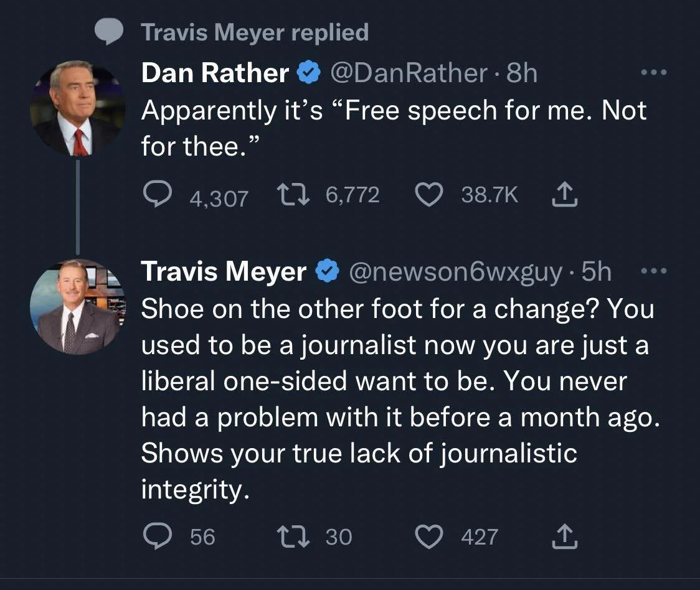Open Dan Rather's profile picture
The width and height of the screenshot is (700, 590).
tap(77, 108)
